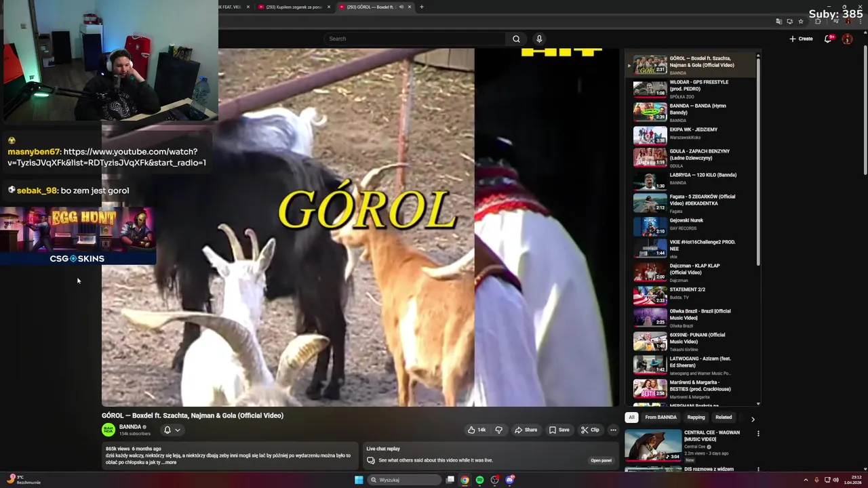Mute the GÓROL browser tab audio

coord(401,7)
